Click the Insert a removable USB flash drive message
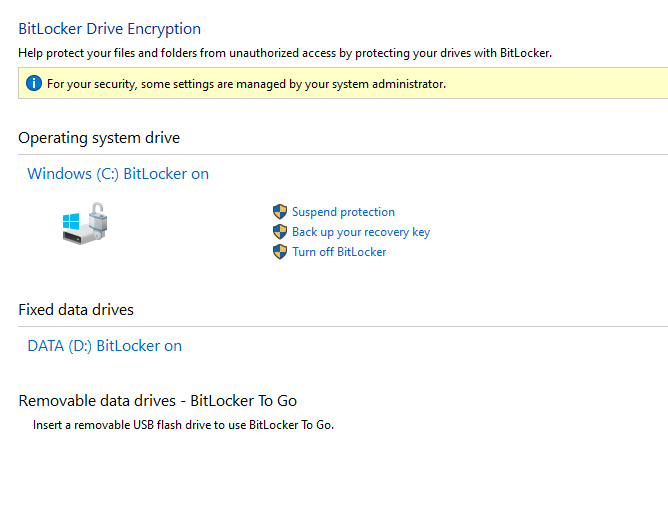 point(183,425)
